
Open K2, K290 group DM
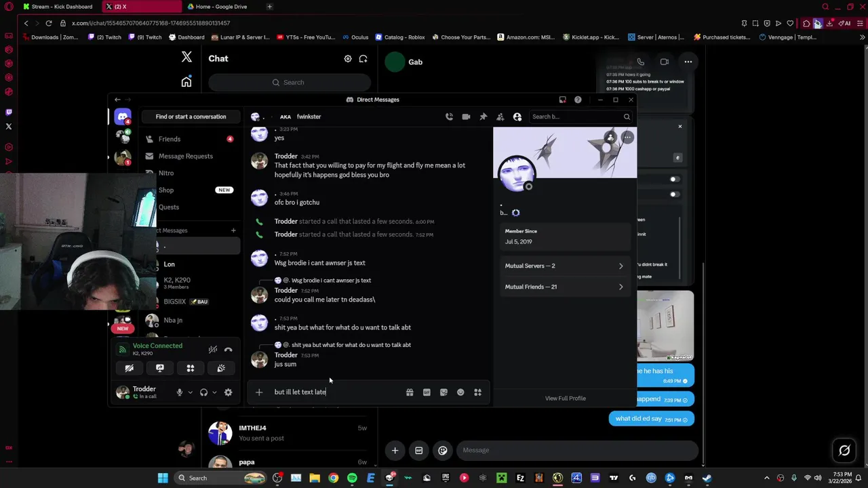pos(191,283)
